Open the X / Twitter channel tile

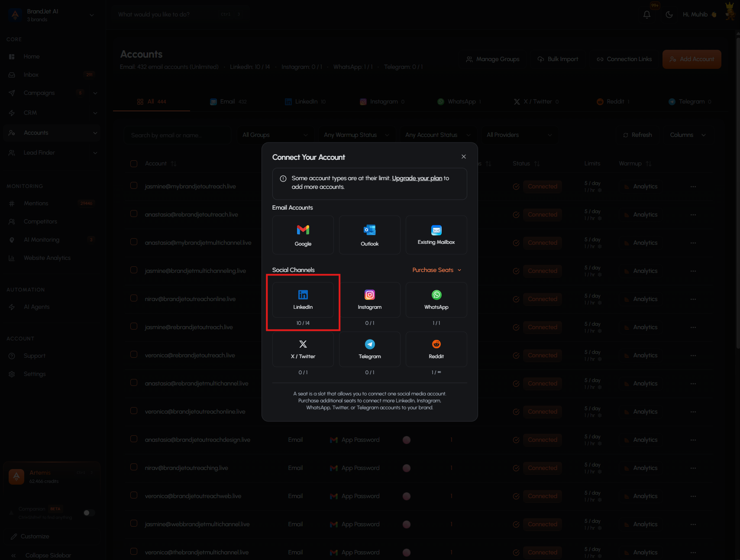[x=303, y=349]
